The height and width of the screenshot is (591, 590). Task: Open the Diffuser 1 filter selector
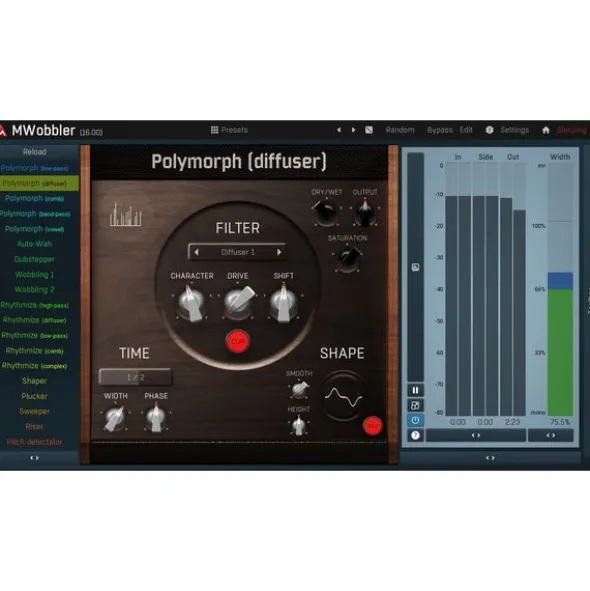click(238, 252)
